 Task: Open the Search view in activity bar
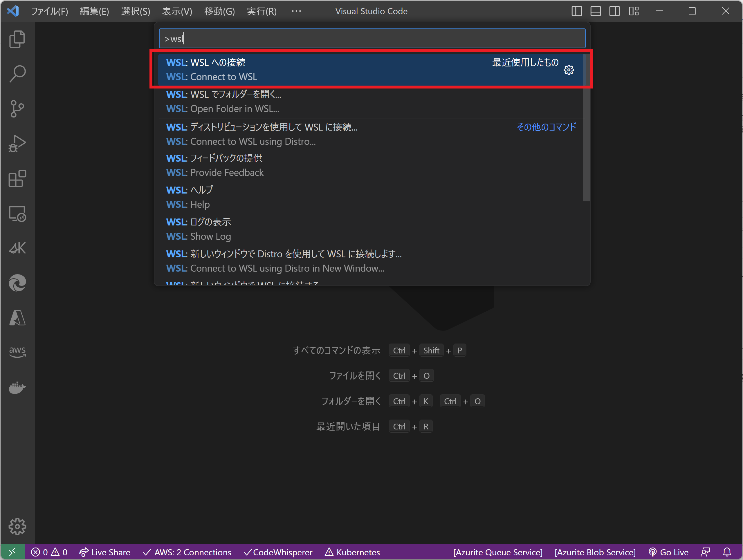(17, 74)
